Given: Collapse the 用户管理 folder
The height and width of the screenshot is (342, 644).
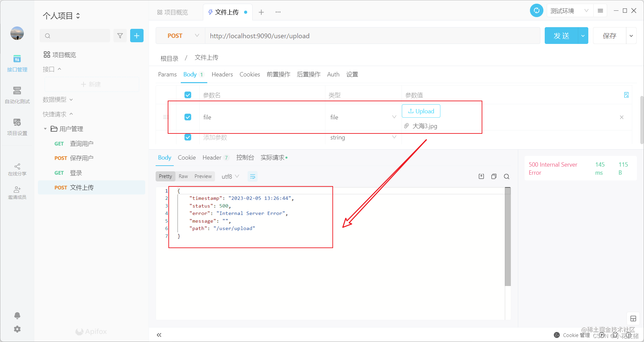Looking at the screenshot, I should click(45, 129).
